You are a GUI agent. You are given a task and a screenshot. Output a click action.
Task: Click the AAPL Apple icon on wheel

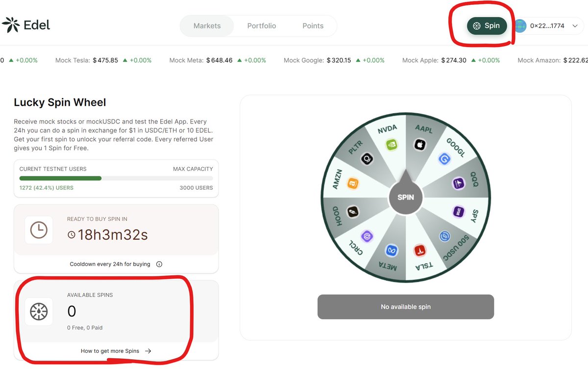[x=419, y=145]
